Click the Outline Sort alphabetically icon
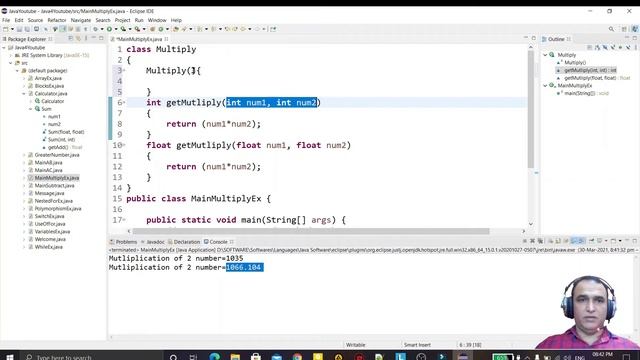The width and height of the screenshot is (640, 360). (x=597, y=47)
